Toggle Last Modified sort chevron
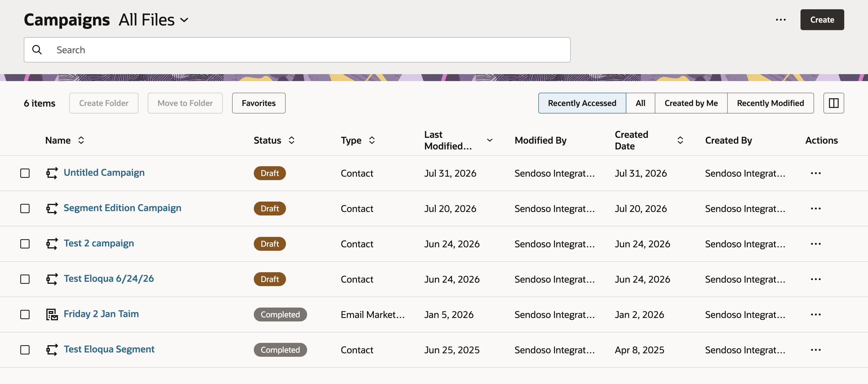The width and height of the screenshot is (868, 384). 490,140
